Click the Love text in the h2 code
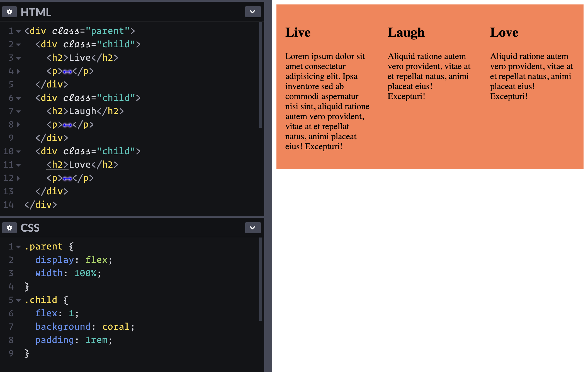588x372 pixels. (80, 164)
